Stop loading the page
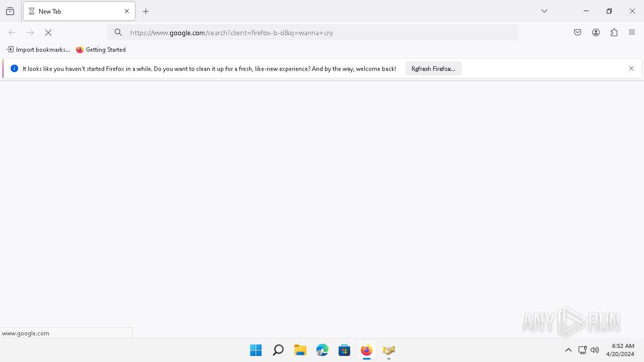This screenshot has width=644, height=362. coord(48,33)
